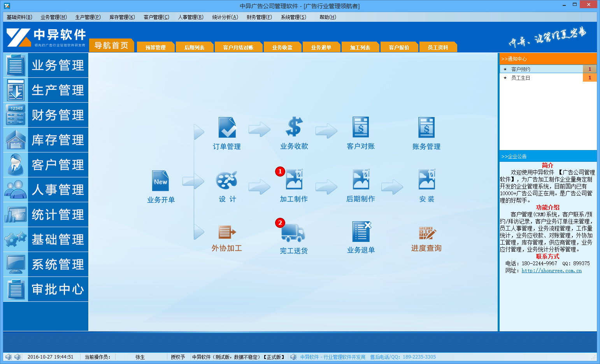The image size is (600, 364).
Task: Click the 业务退单 cancel document icon
Action: click(x=361, y=232)
